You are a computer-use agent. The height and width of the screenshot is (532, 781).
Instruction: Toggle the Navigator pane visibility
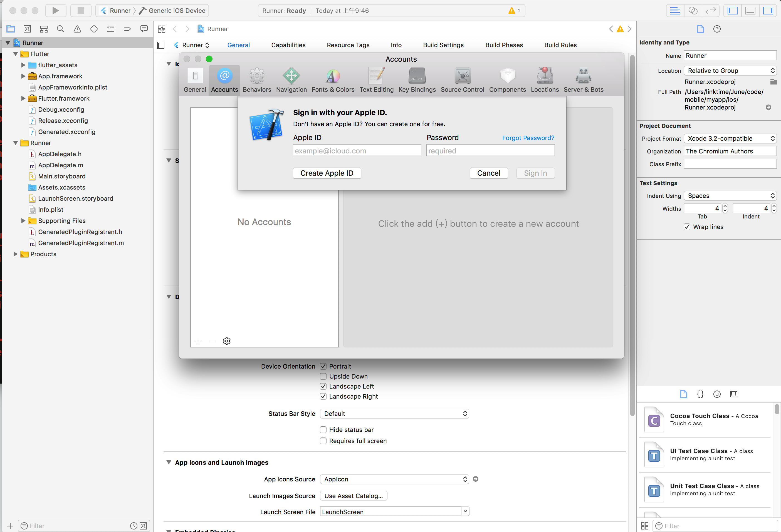click(733, 10)
